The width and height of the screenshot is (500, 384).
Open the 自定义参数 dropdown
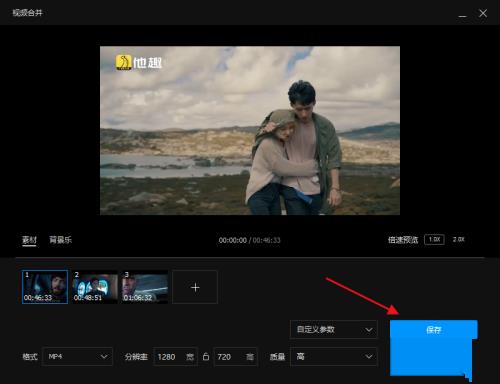click(x=334, y=330)
